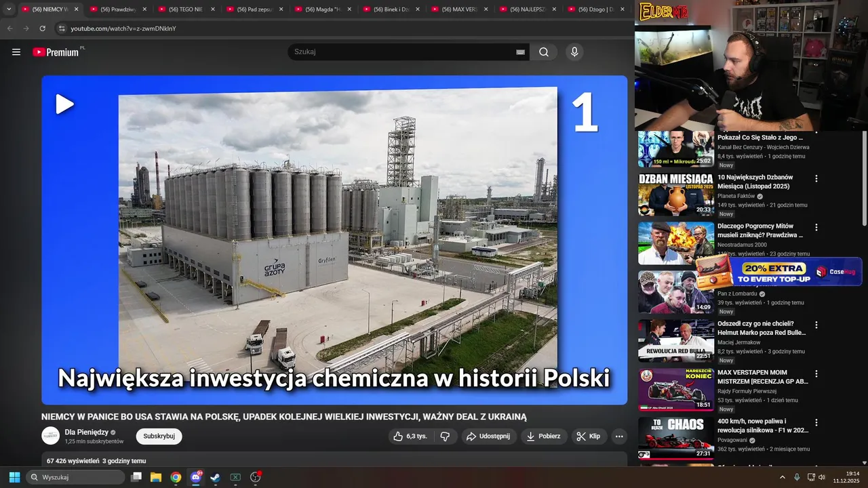The image size is (868, 488).
Task: Open the tab search dropdown arrow
Action: click(x=9, y=9)
